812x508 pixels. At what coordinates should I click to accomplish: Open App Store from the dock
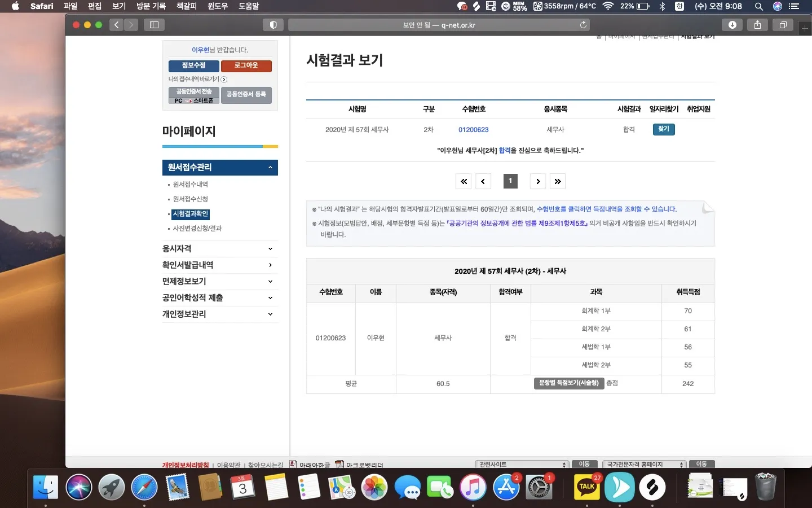(x=506, y=487)
